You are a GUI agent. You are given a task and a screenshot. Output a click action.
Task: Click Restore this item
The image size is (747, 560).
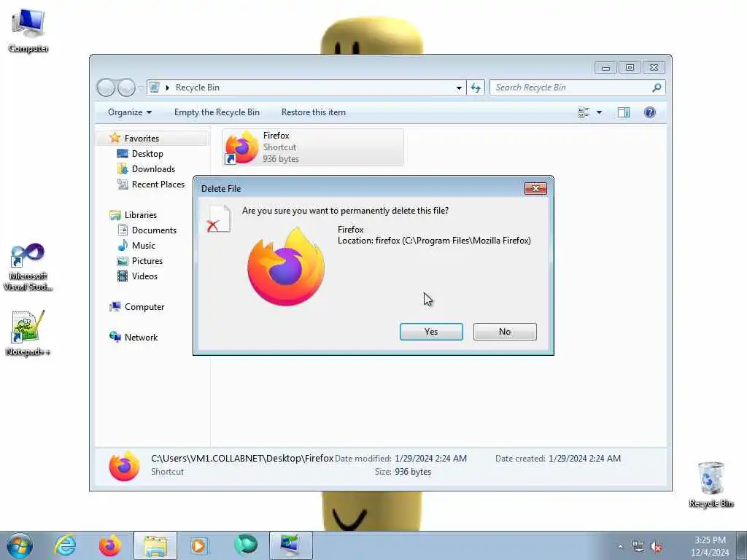(314, 112)
